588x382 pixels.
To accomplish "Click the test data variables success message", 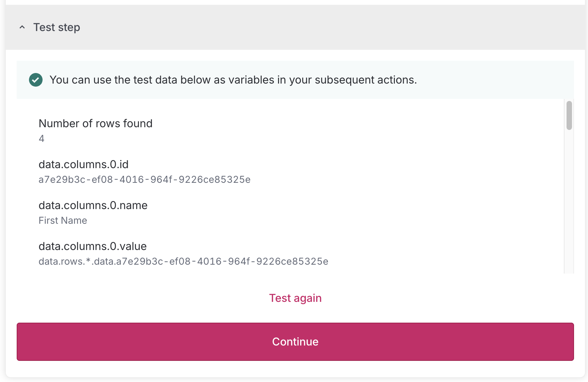I will pos(233,80).
